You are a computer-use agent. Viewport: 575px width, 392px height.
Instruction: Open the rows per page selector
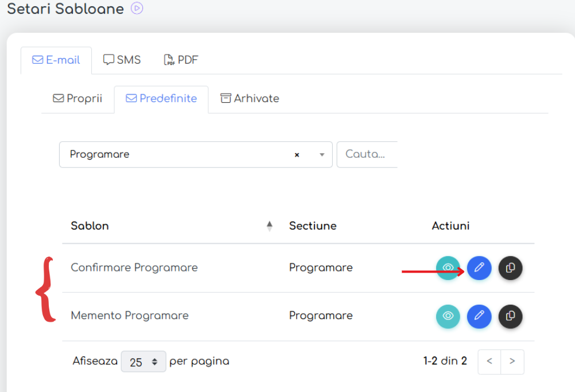143,362
